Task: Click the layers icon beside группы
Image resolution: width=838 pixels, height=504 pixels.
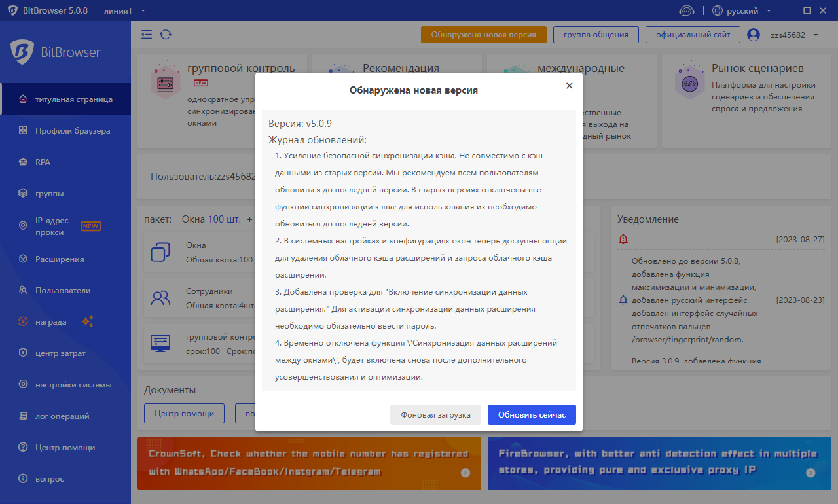Action: (x=23, y=194)
